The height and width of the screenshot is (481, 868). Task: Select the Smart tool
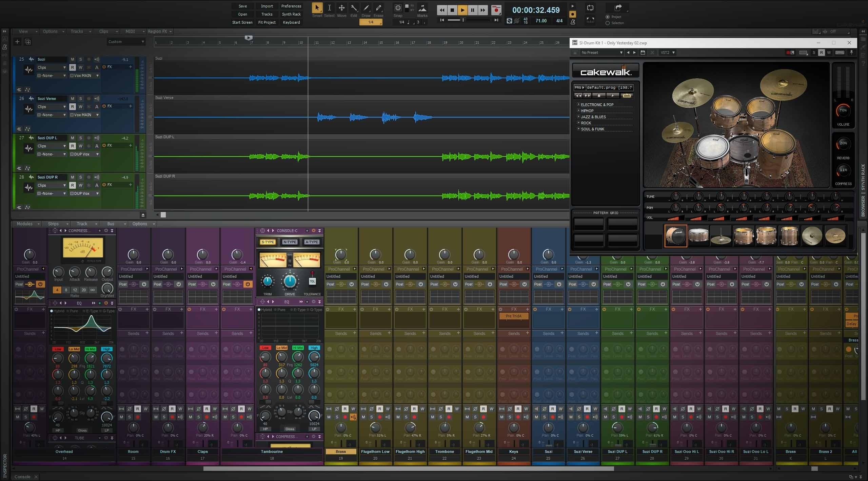point(317,8)
